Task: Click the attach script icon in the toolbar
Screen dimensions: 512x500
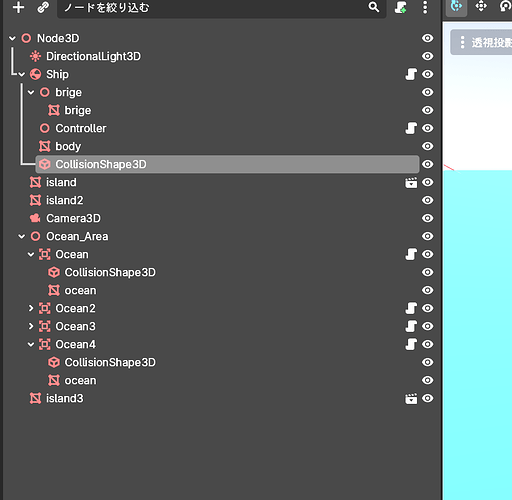Action: 400,7
